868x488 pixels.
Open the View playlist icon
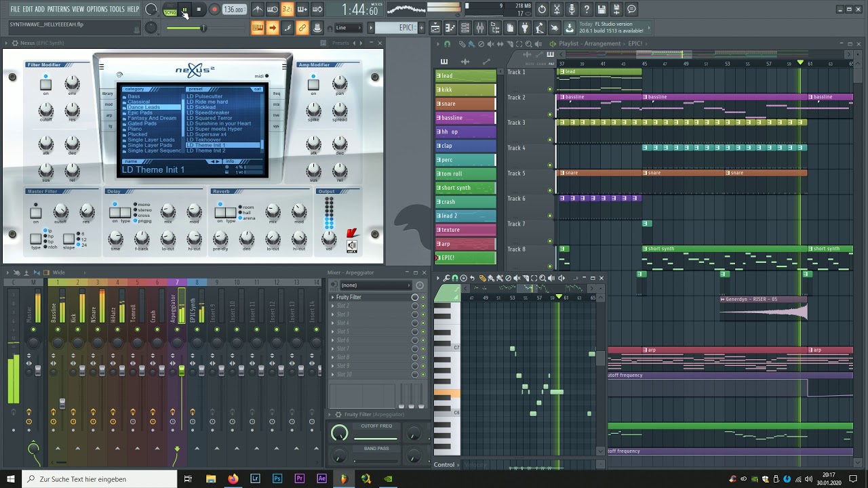(435, 28)
